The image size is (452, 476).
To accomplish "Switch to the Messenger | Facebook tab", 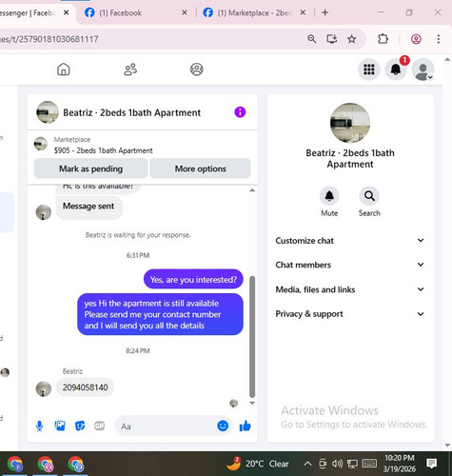I will pyautogui.click(x=30, y=12).
